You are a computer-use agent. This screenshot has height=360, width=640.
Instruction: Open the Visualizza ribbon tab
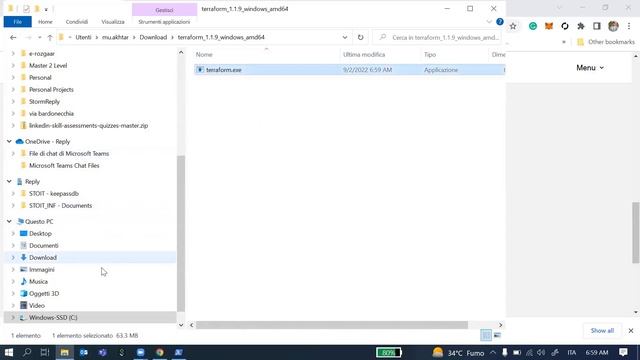pos(113,22)
